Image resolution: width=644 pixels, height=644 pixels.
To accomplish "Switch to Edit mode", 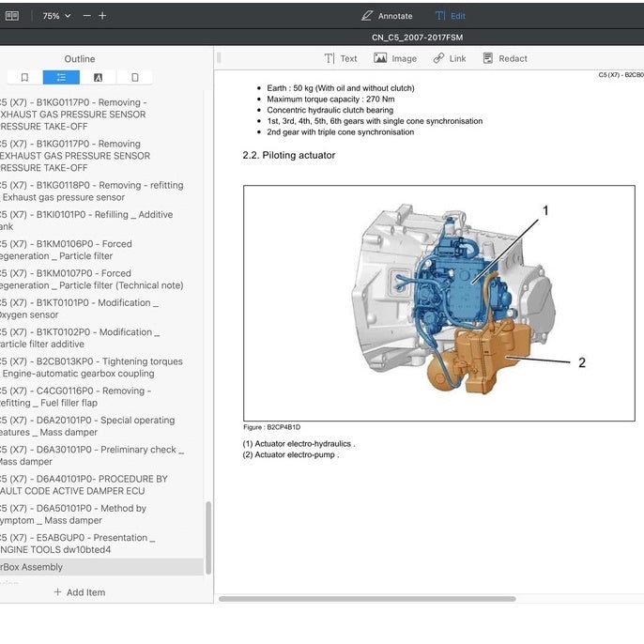I will tap(451, 16).
